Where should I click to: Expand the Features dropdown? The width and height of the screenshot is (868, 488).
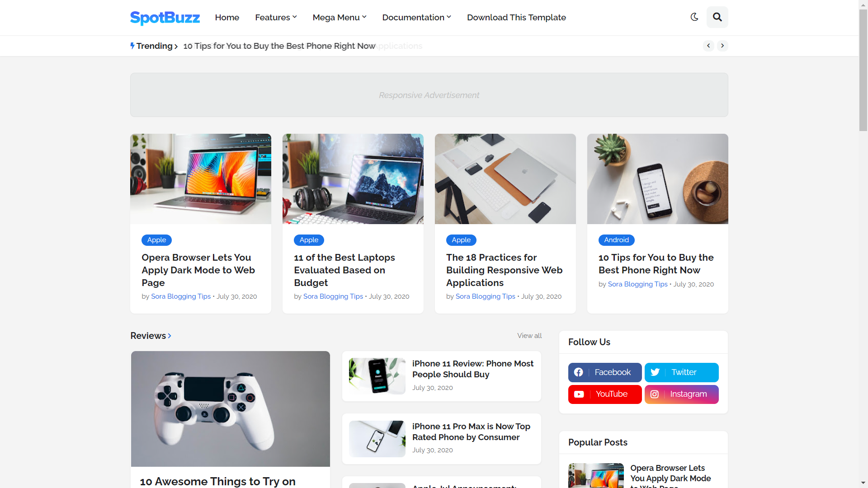[x=275, y=17]
